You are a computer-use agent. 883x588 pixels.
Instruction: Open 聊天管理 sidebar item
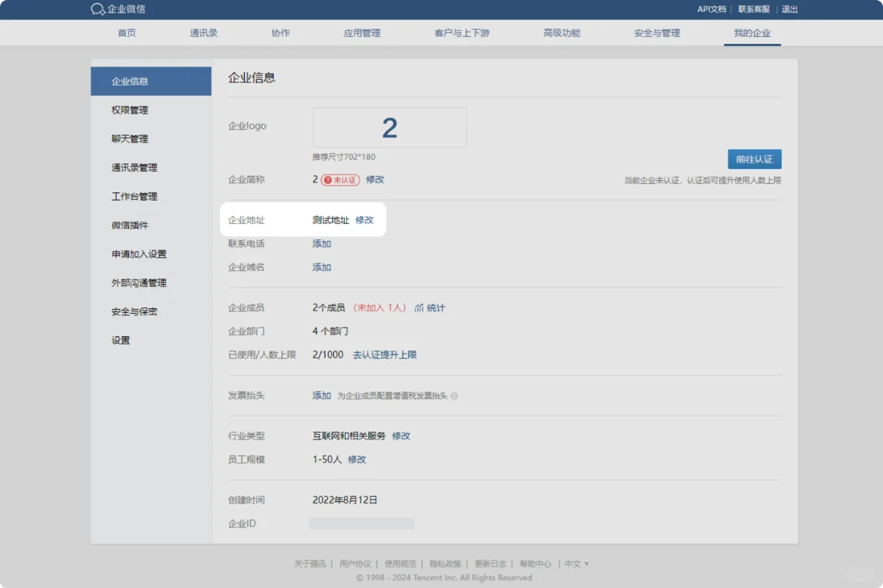pos(130,139)
